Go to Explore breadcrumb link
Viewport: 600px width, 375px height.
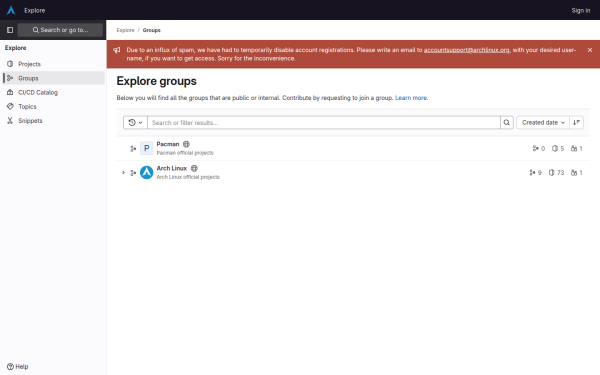pos(126,30)
